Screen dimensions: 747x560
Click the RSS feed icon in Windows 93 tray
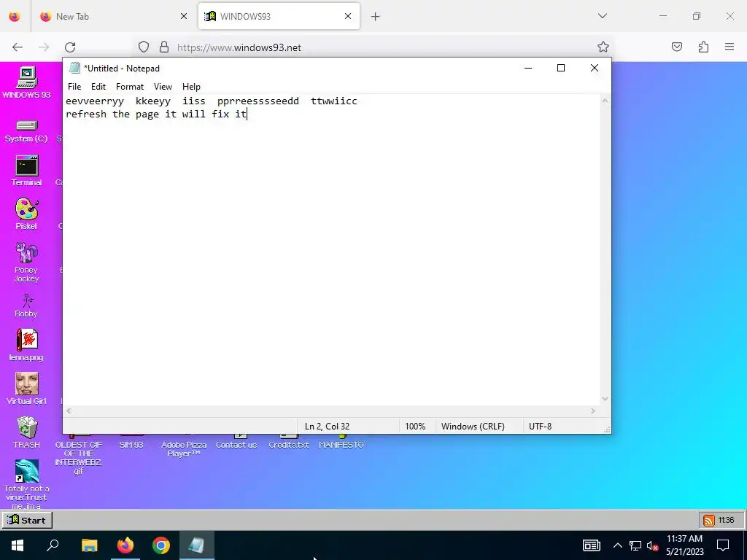click(x=709, y=520)
